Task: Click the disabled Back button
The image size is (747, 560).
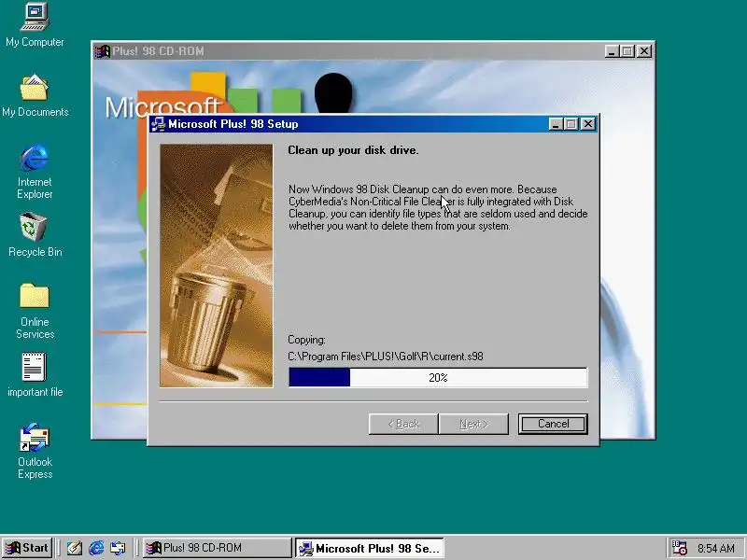Action: [403, 424]
